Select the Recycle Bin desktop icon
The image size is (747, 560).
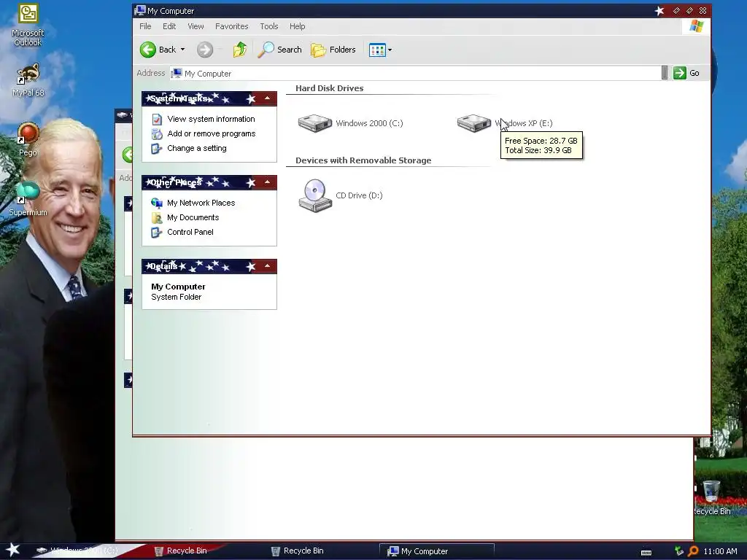click(711, 497)
